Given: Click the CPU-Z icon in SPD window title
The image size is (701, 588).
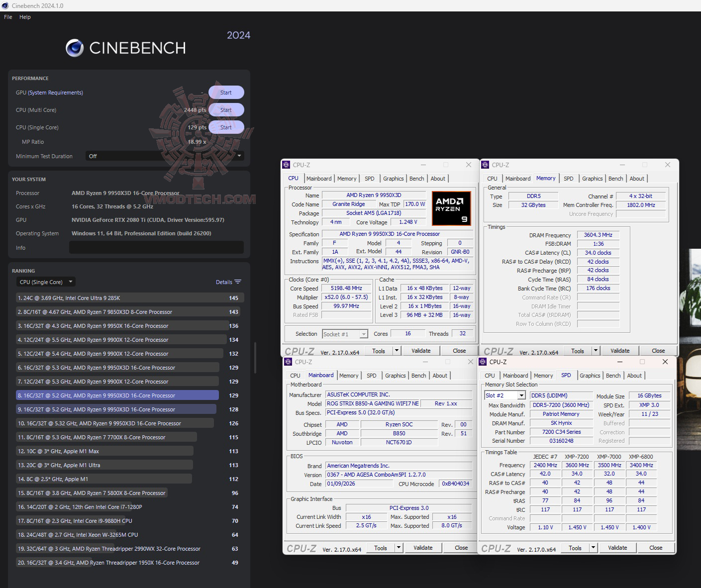Looking at the screenshot, I should (x=483, y=362).
